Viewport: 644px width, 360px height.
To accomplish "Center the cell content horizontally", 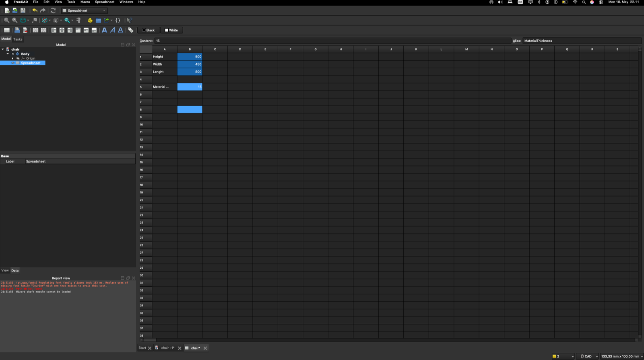I will pos(62,30).
